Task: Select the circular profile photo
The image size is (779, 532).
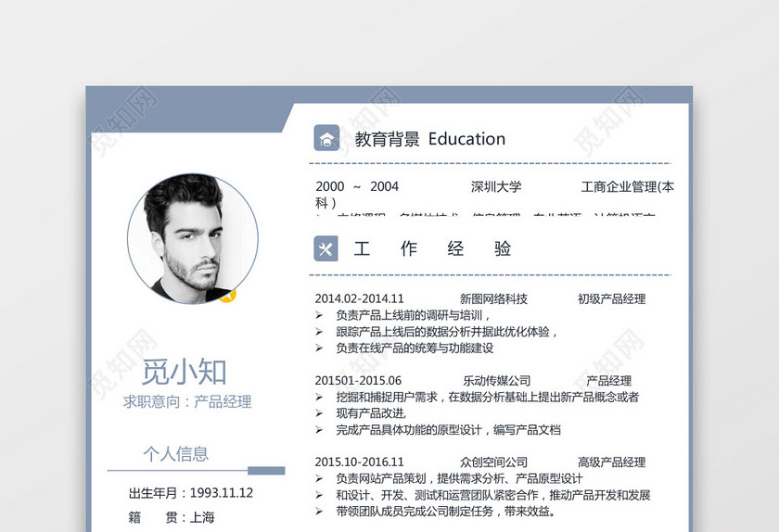Action: pyautogui.click(x=193, y=238)
